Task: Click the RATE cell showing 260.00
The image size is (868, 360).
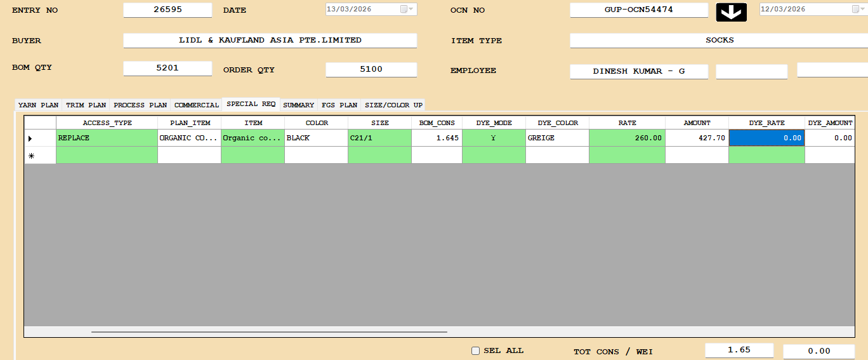Action: (626, 138)
